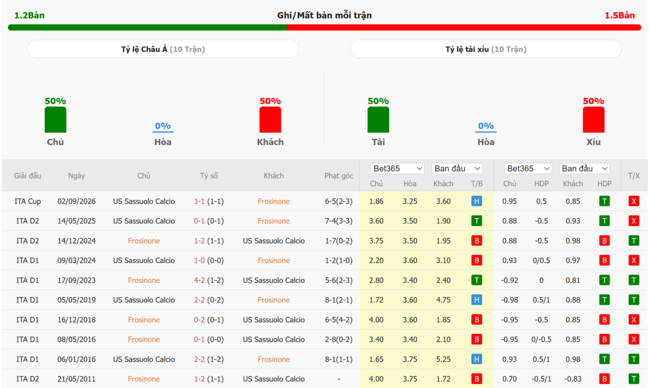
Task: Click the 4-2 (1-2) score
Action: [x=209, y=280]
